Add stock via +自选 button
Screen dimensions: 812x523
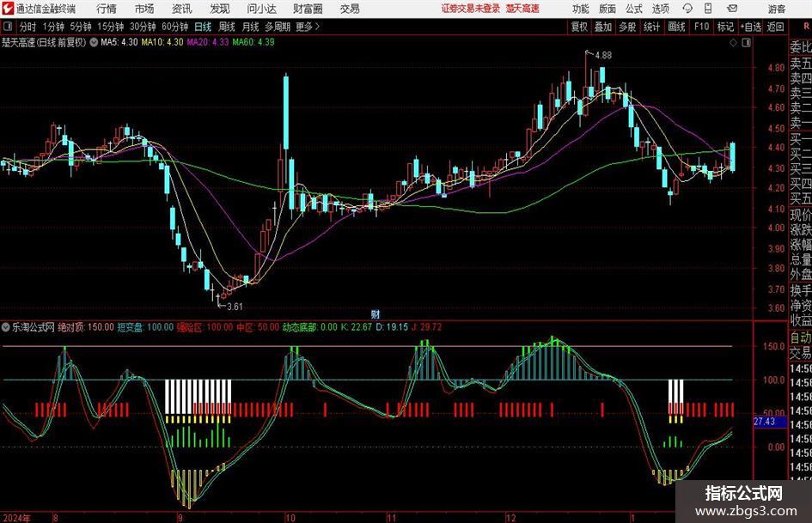point(751,27)
